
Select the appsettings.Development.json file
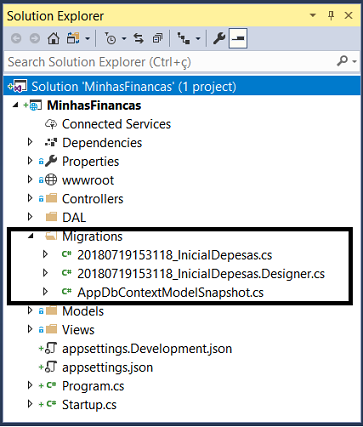pyautogui.click(x=147, y=349)
